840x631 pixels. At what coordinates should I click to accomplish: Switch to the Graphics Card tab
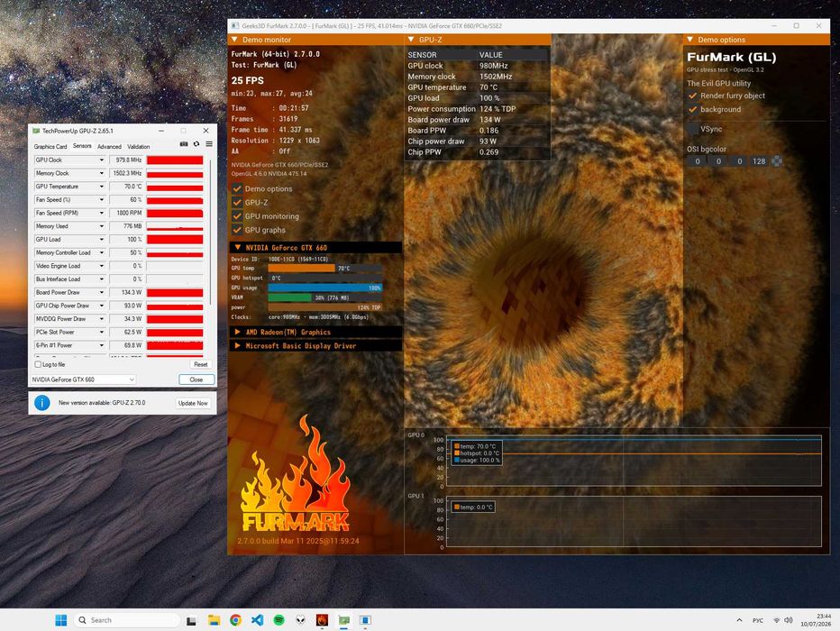pyautogui.click(x=50, y=146)
